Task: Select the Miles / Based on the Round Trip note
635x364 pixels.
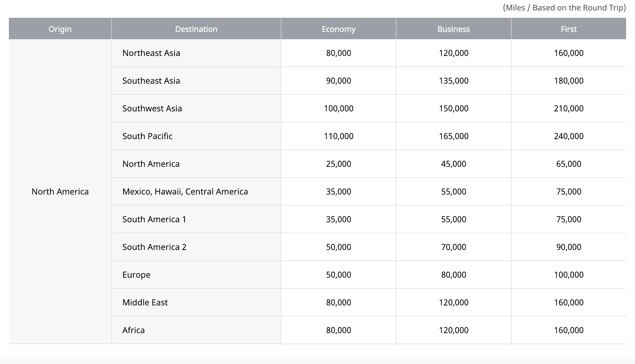Action: pos(564,8)
